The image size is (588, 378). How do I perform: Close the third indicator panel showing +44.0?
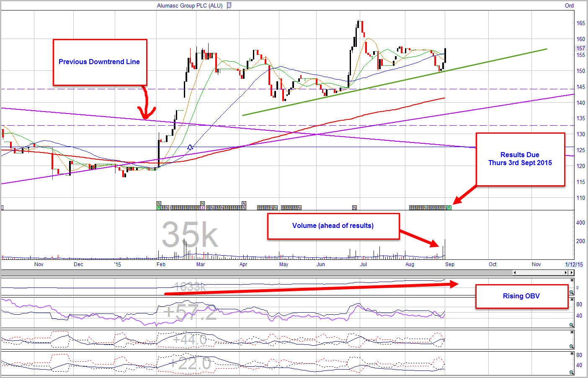[572, 332]
